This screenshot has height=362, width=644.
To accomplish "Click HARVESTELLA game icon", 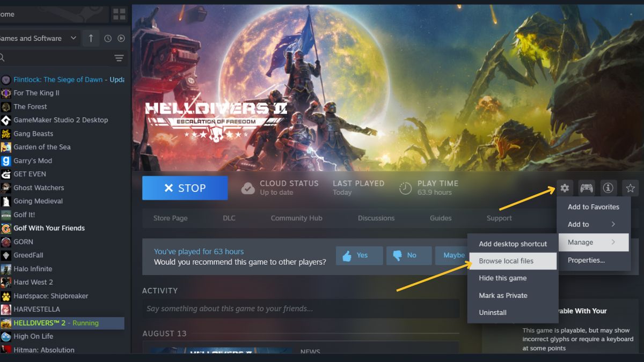I will click(x=6, y=309).
